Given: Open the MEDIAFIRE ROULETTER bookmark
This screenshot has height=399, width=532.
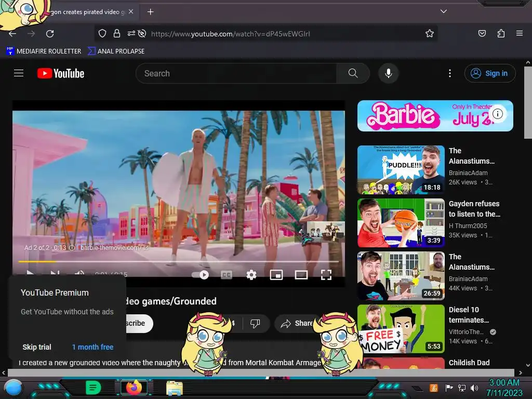Looking at the screenshot, I should (x=44, y=51).
